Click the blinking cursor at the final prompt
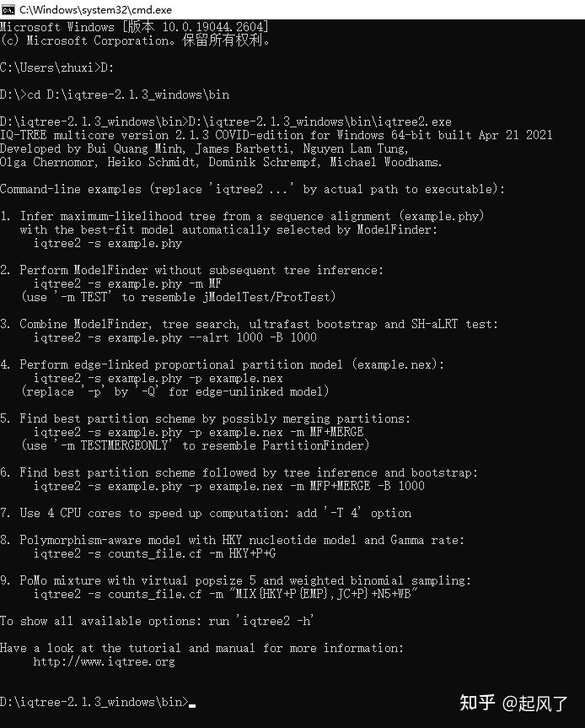Screen dimensions: 585x728 tap(192, 703)
